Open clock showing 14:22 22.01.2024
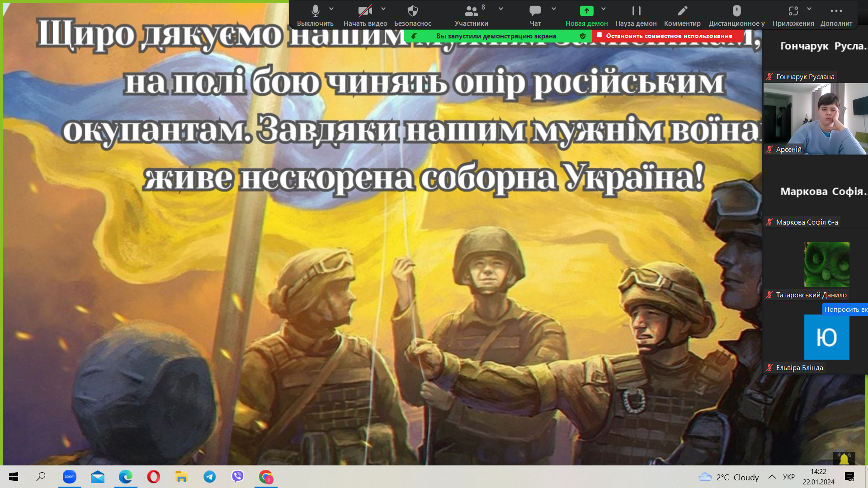Screen dimensions: 868x488 [x=819, y=477]
